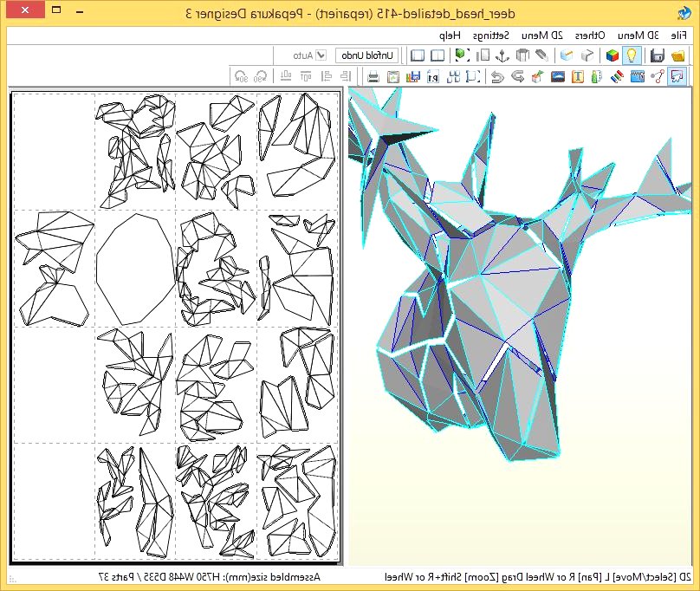Click the Save floppy disk icon

pos(657,55)
